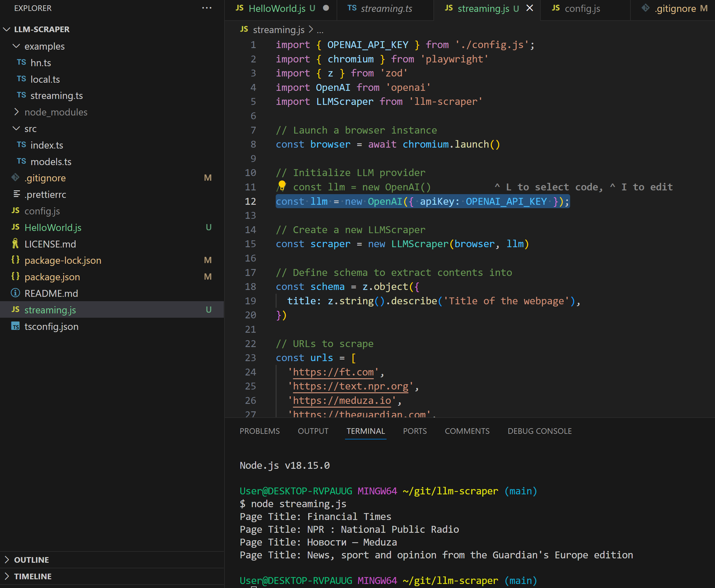Click the JS icon beside HelloWorld.js in explorer
Viewport: 715px width, 588px height.
pos(15,227)
